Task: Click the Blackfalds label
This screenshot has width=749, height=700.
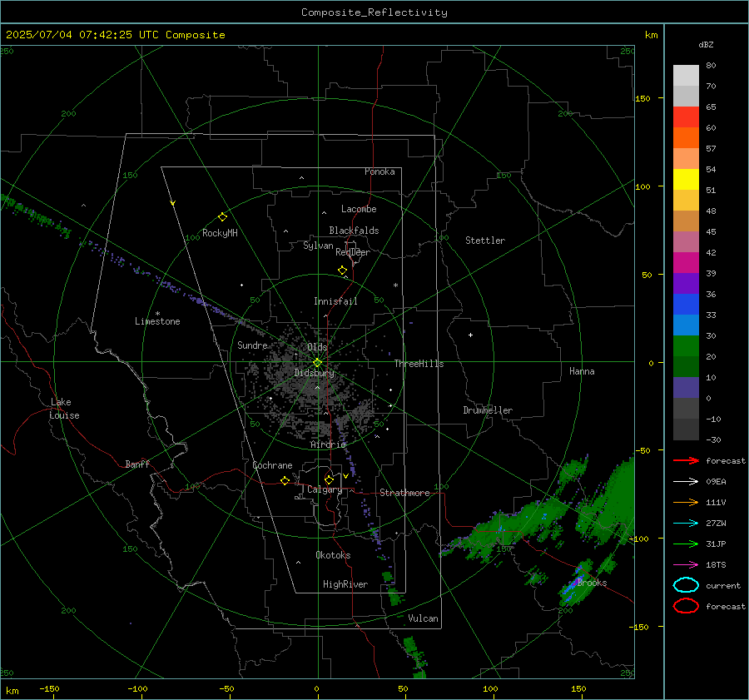Action: [x=354, y=231]
